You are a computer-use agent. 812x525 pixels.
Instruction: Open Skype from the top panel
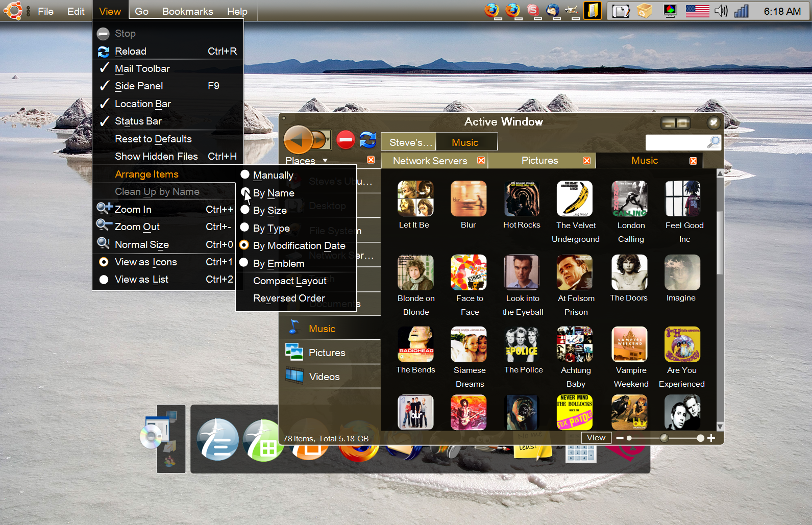point(533,10)
